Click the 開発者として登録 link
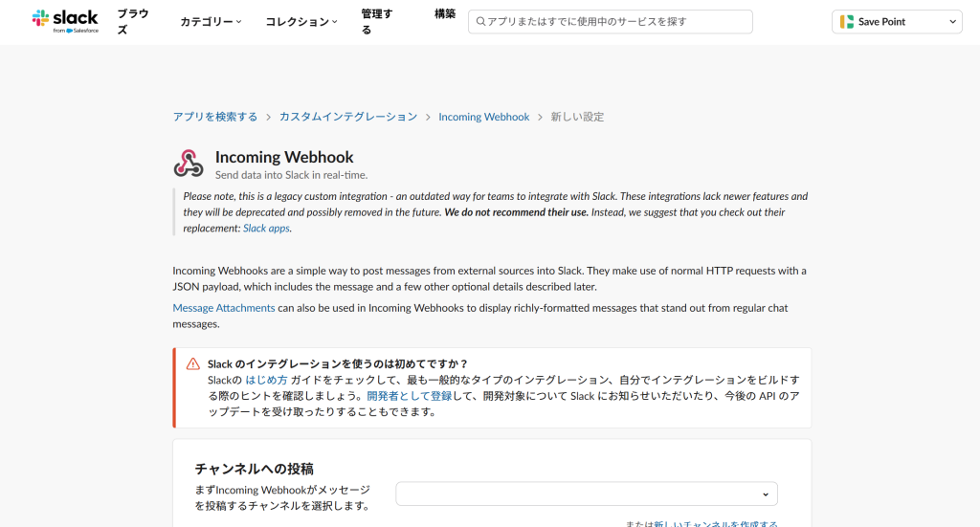This screenshot has height=527, width=980. [410, 396]
